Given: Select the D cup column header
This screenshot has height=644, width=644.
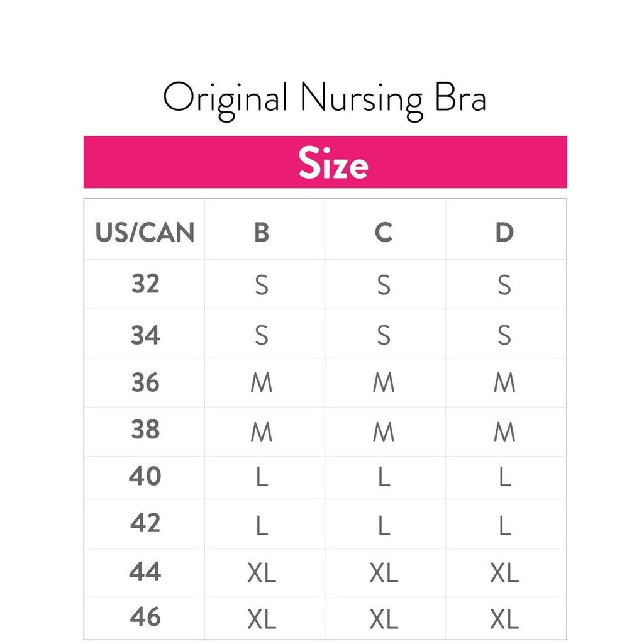Looking at the screenshot, I should (x=504, y=232).
